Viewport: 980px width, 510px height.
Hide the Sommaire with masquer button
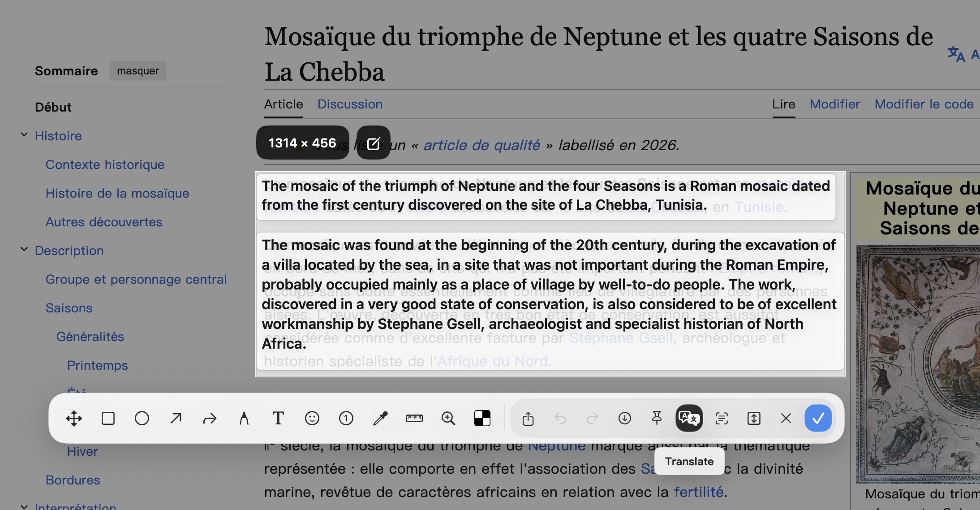coord(138,71)
